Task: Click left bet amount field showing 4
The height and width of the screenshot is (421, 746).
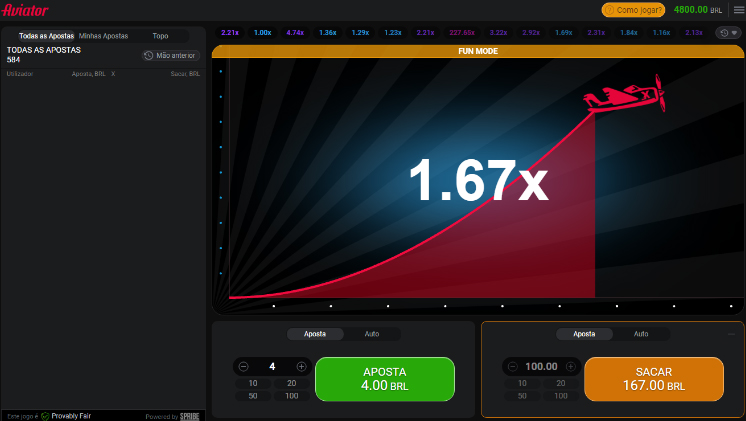Action: pyautogui.click(x=272, y=366)
